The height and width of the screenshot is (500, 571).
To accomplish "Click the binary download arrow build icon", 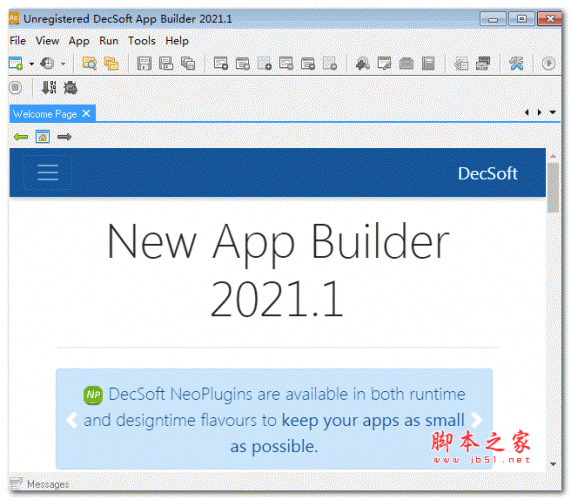I will click(49, 87).
